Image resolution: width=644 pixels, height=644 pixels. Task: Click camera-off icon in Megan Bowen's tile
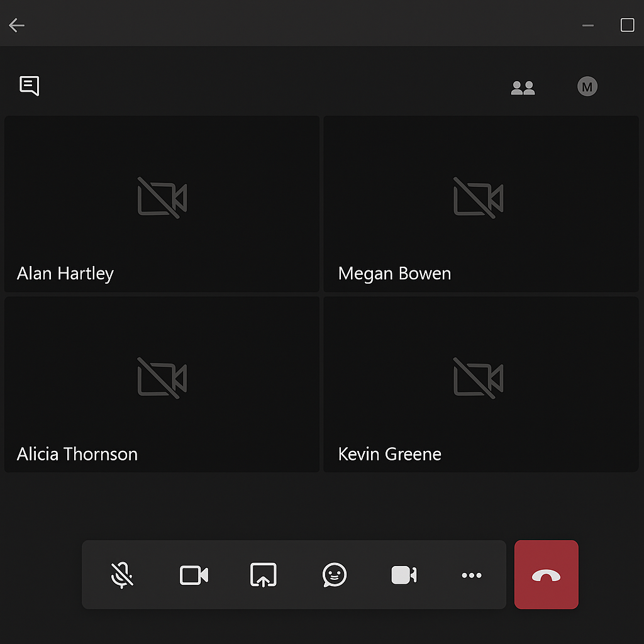[x=478, y=197]
